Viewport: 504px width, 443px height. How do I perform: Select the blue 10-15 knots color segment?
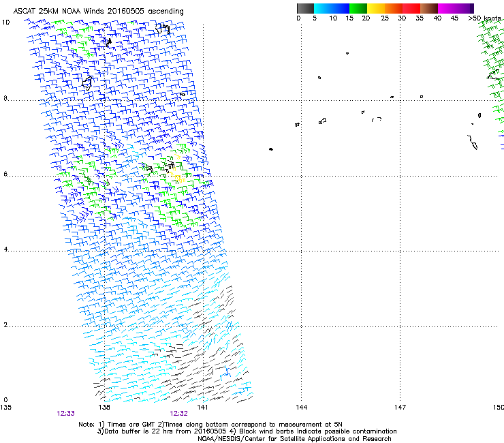341,8
